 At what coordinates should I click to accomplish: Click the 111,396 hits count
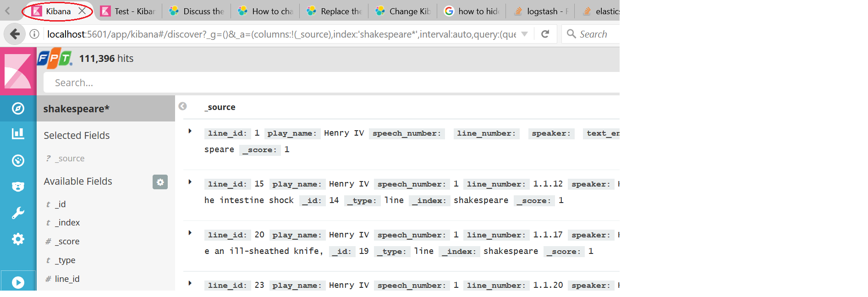click(106, 59)
